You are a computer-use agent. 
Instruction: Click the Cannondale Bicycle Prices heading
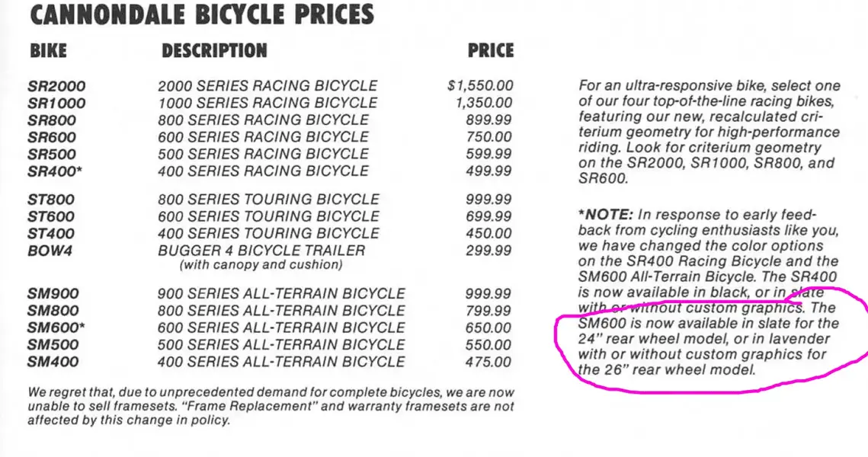click(x=202, y=14)
